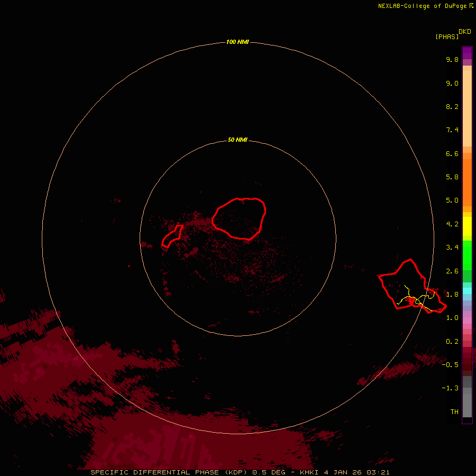Click the light peach color bar segment
Viewport: 476px width, 476px height.
[x=467, y=108]
